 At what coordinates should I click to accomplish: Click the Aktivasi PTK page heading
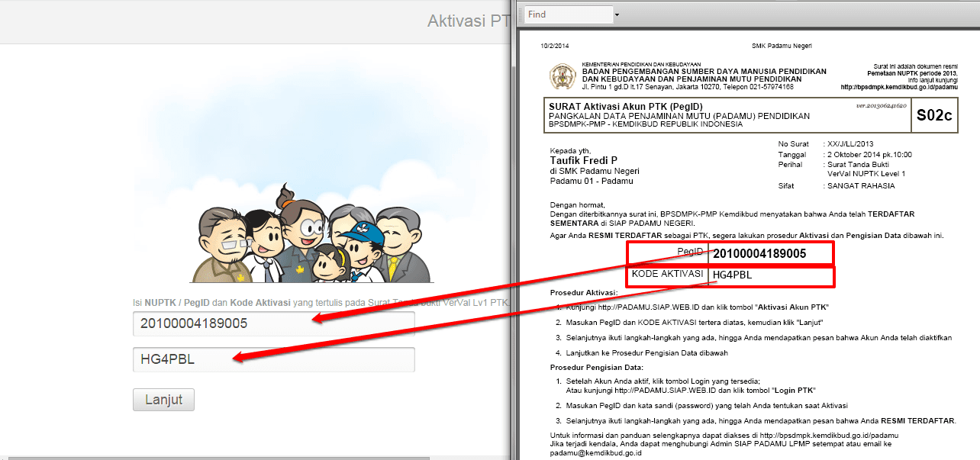click(x=468, y=21)
